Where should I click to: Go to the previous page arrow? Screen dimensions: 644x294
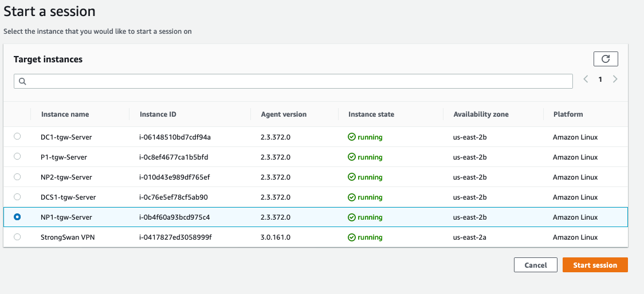point(586,80)
